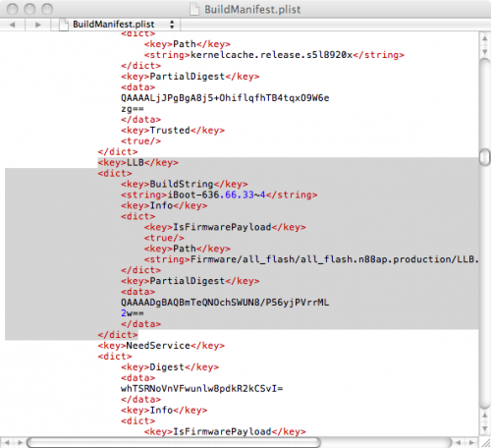The height and width of the screenshot is (448, 491).
Task: Click the first PartialDigest key line above LLB
Action: tap(190, 77)
